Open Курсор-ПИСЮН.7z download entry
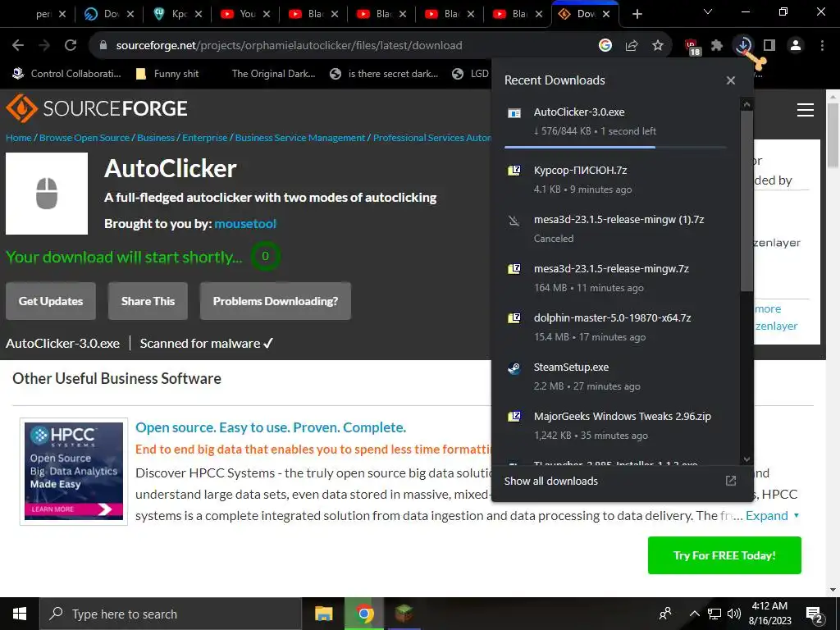The image size is (840, 630). 615,180
